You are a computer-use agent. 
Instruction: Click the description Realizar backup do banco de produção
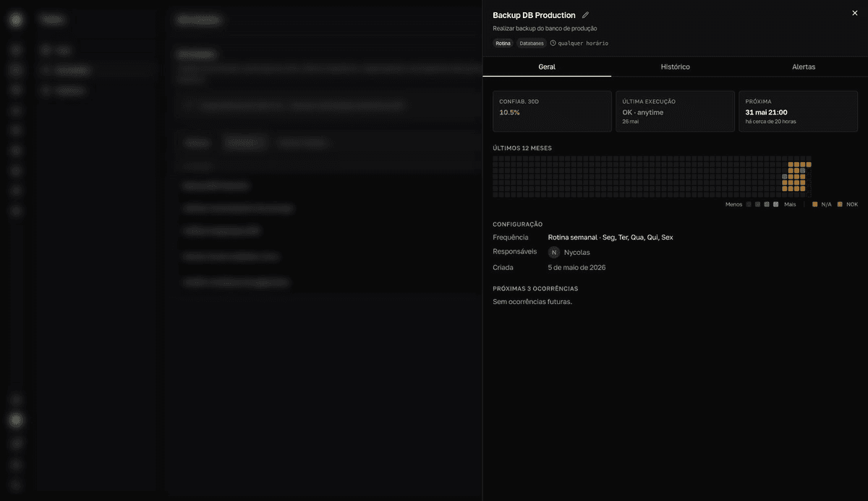coord(545,28)
